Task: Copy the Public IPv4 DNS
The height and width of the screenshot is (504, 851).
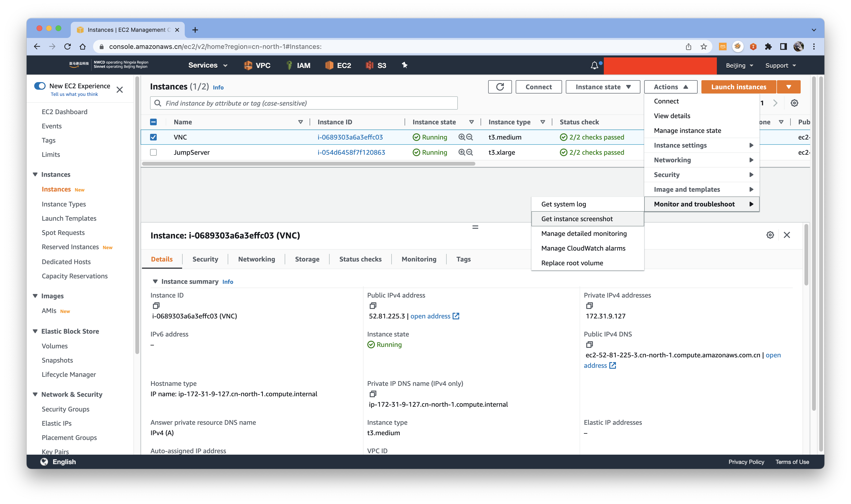Action: [x=589, y=345]
